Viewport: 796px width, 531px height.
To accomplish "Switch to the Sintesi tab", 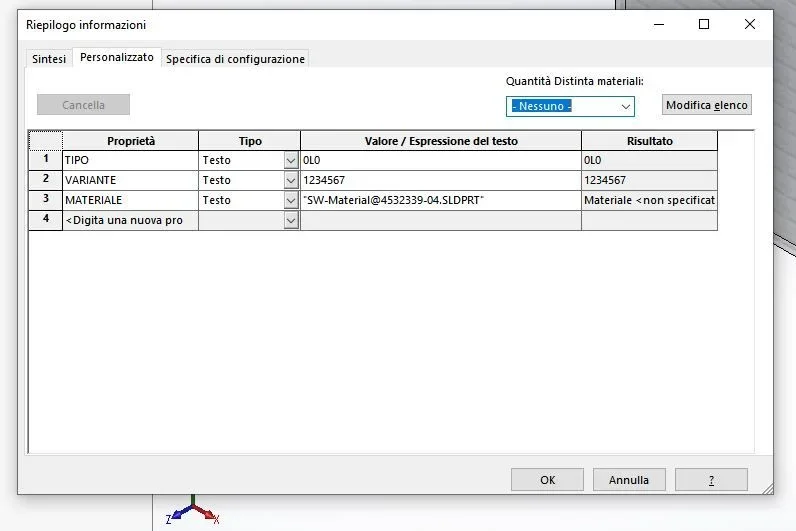I will pos(49,59).
